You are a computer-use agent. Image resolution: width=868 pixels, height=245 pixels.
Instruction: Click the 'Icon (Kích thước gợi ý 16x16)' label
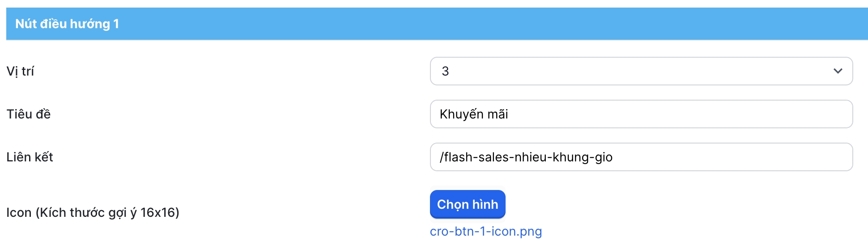(x=93, y=212)
